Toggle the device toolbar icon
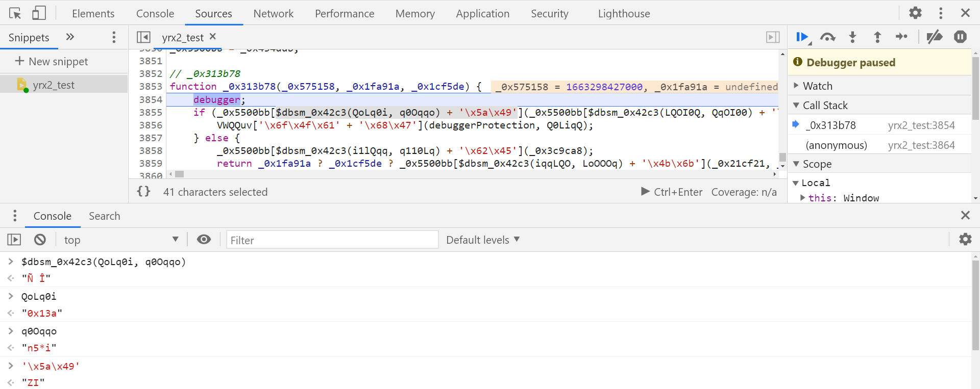The height and width of the screenshot is (389, 980). [x=39, y=13]
